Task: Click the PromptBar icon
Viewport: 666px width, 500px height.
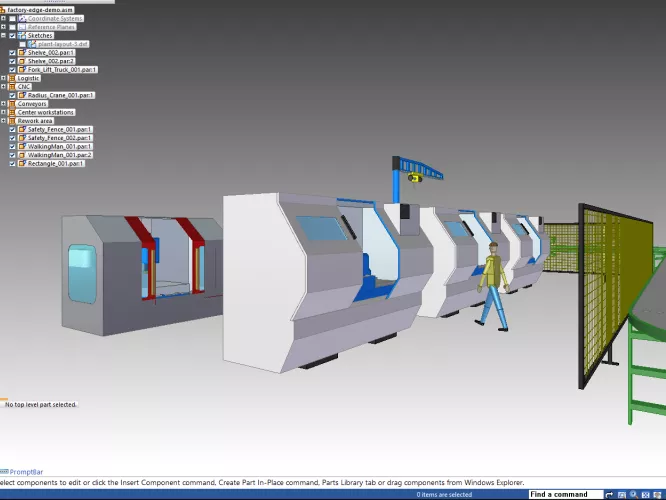Action: (4, 472)
